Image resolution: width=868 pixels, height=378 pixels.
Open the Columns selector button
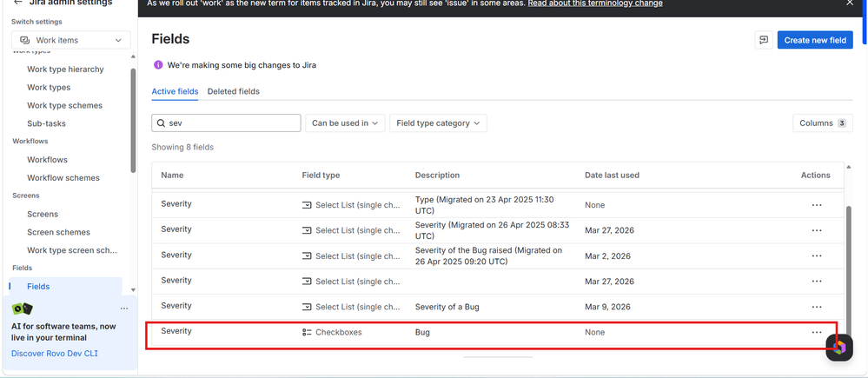click(823, 123)
